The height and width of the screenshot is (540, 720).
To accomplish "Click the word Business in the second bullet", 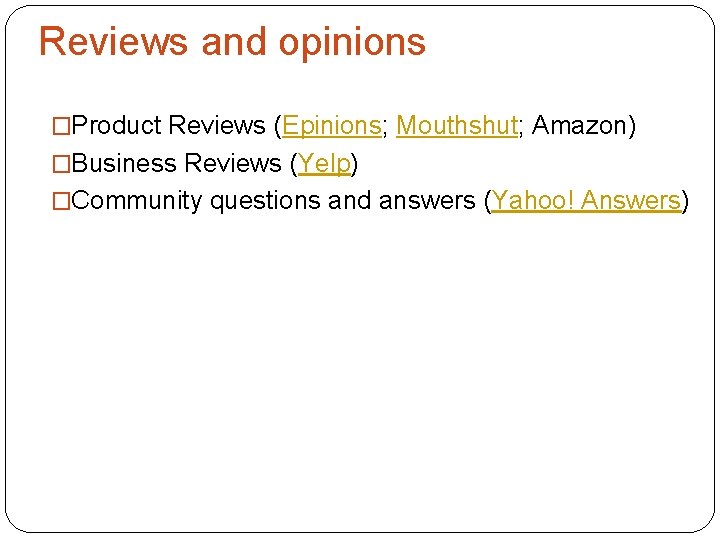I will (x=124, y=163).
